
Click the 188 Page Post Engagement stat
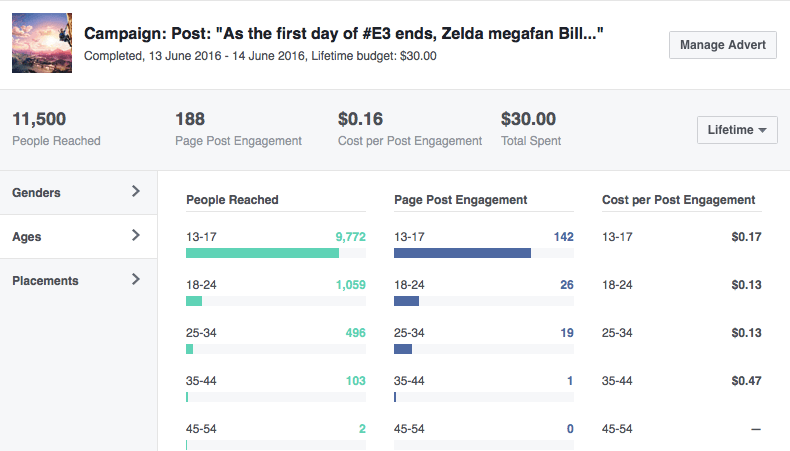tap(238, 129)
